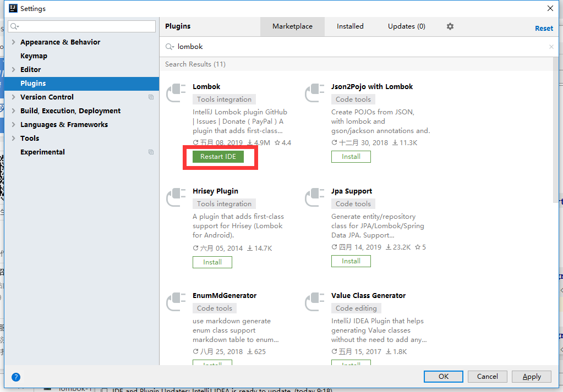Select Appearance & Behavior category
The width and height of the screenshot is (563, 392).
[x=60, y=42]
